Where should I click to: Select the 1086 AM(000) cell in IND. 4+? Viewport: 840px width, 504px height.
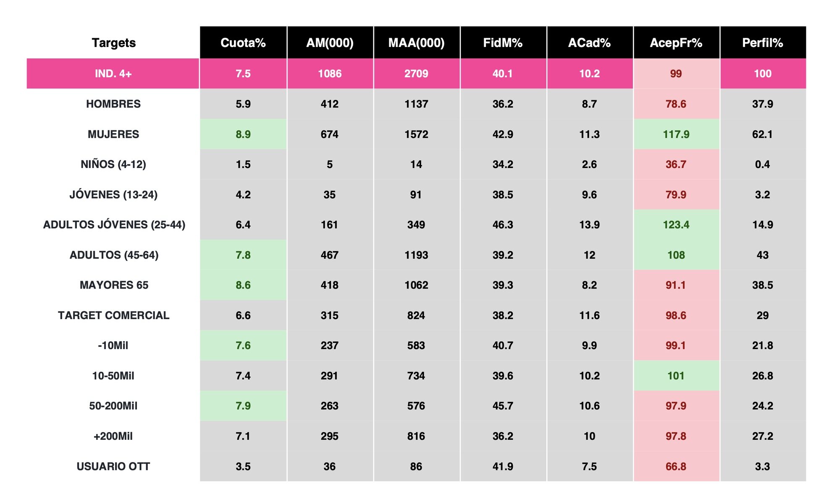[x=330, y=74]
